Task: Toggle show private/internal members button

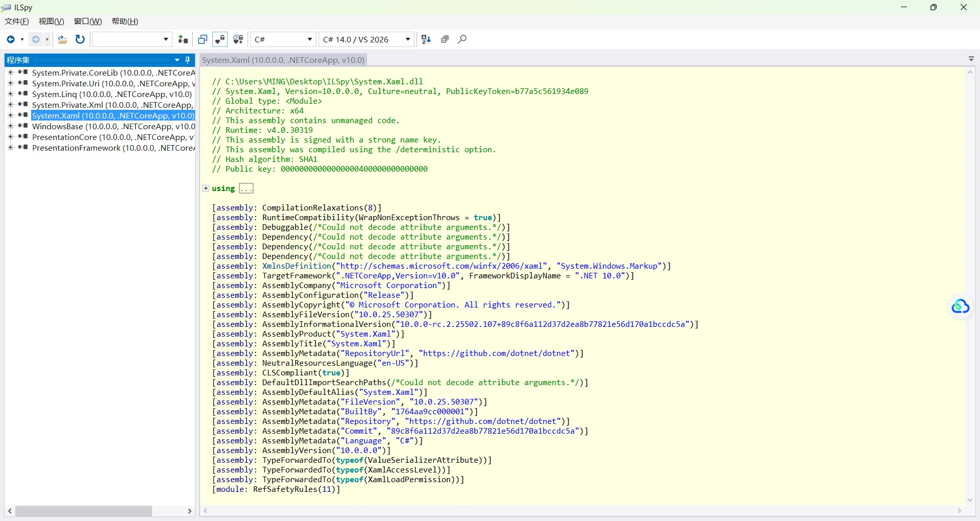Action: tap(220, 39)
